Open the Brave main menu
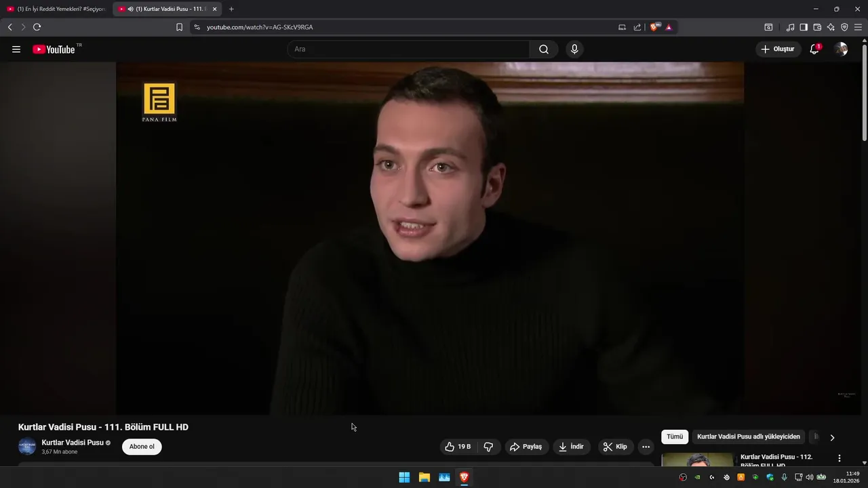 pos(858,27)
